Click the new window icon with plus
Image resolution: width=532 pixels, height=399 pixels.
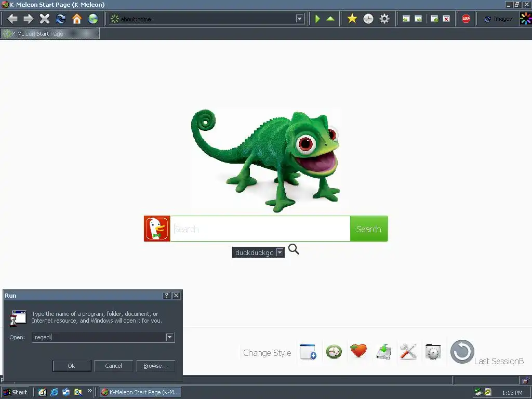tap(309, 352)
